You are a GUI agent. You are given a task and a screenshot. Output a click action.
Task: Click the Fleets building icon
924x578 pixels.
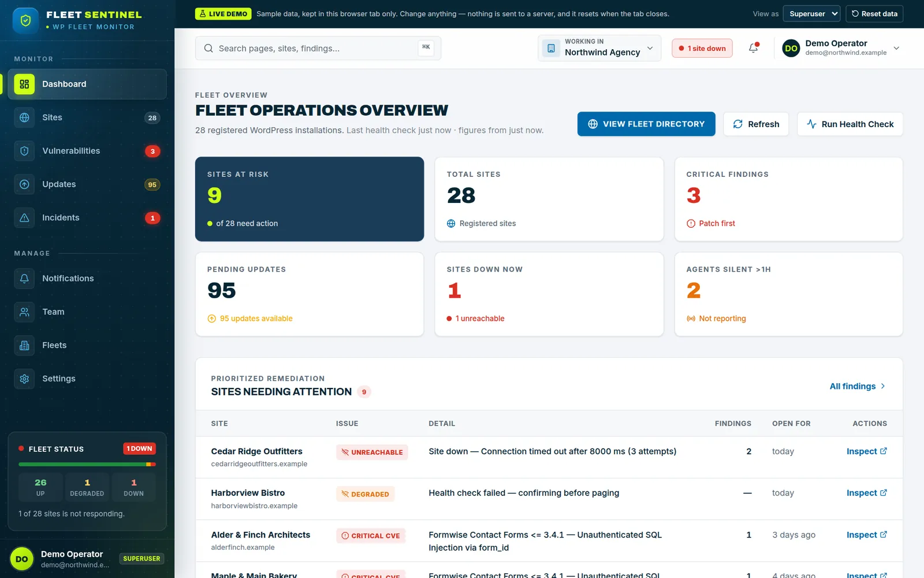click(x=24, y=346)
